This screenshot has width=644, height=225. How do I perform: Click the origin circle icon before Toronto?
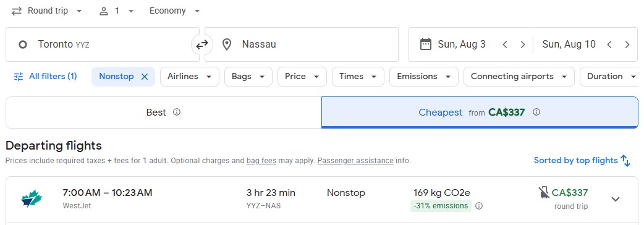coord(23,45)
